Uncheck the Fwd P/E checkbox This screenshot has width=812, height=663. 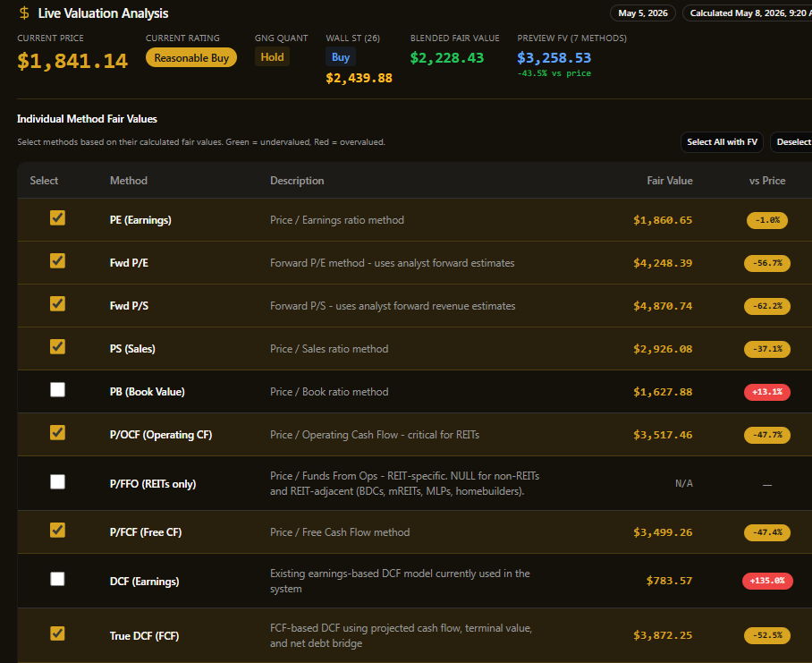(x=57, y=260)
